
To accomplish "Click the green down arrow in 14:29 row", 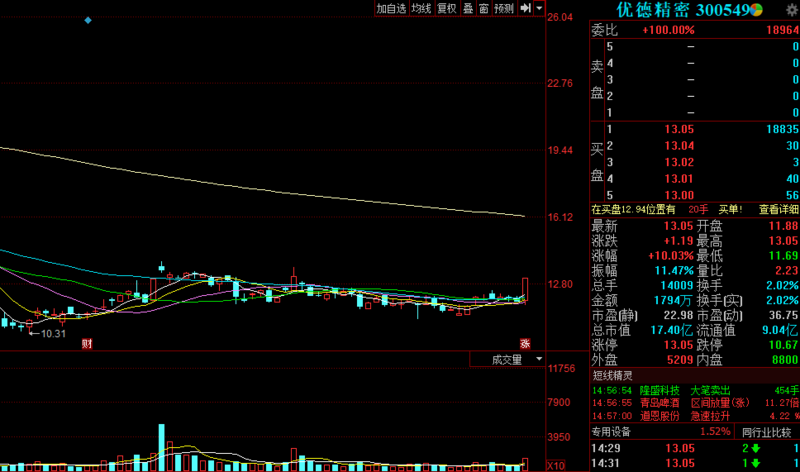I will (756, 449).
